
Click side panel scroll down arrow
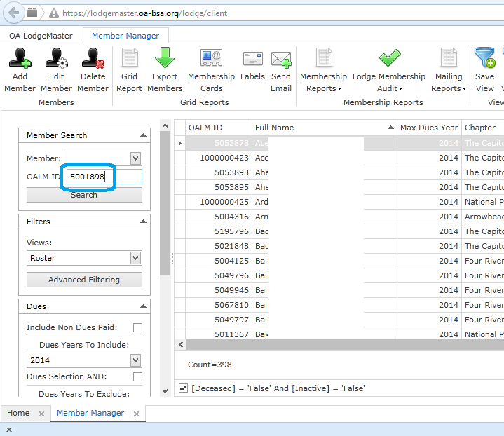tap(165, 391)
